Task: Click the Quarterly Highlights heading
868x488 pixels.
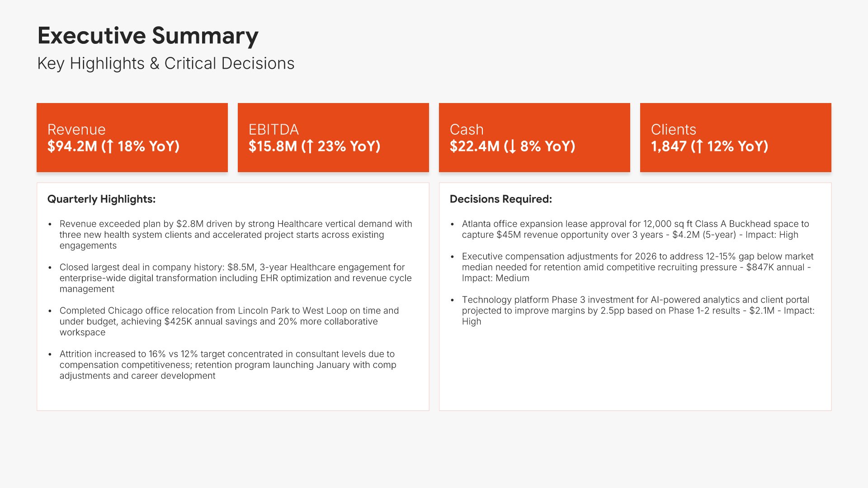Action: pos(101,199)
